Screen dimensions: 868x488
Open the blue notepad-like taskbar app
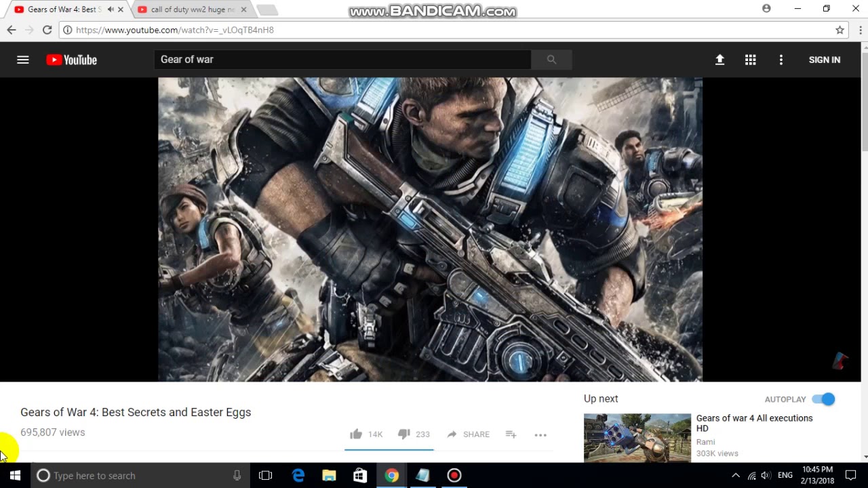click(x=423, y=476)
